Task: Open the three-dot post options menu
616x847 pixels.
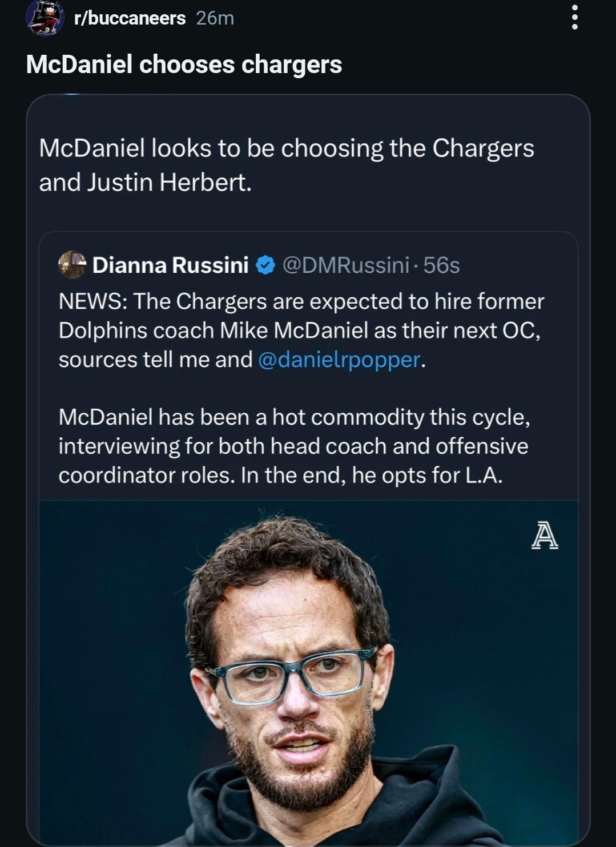Action: [574, 18]
